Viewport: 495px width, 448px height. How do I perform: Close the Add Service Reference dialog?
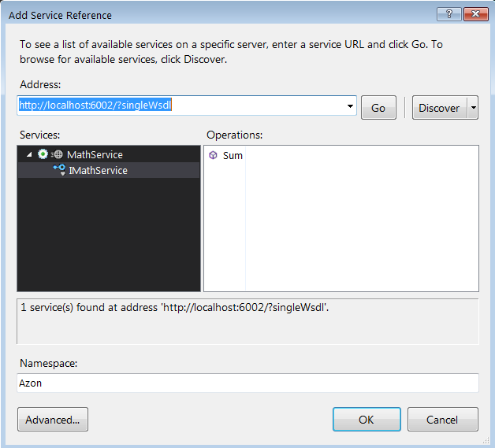[x=475, y=14]
